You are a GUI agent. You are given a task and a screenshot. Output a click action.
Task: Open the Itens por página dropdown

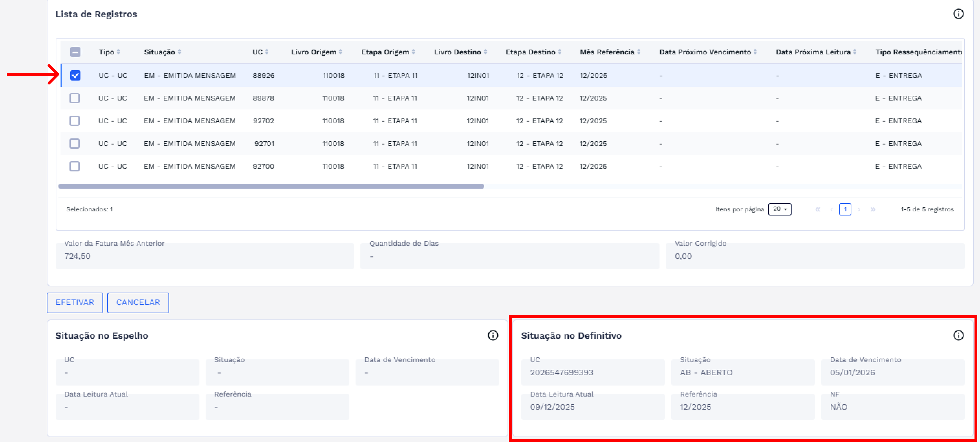coord(780,209)
